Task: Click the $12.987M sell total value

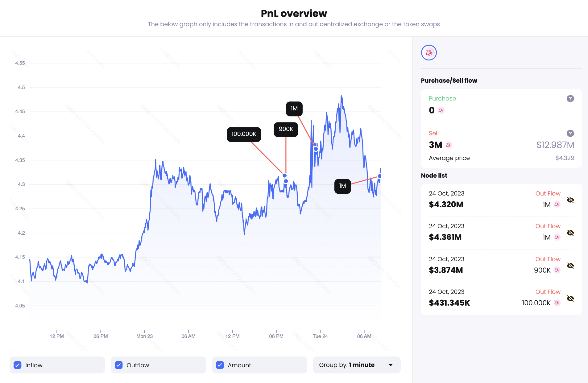Action: click(x=555, y=145)
